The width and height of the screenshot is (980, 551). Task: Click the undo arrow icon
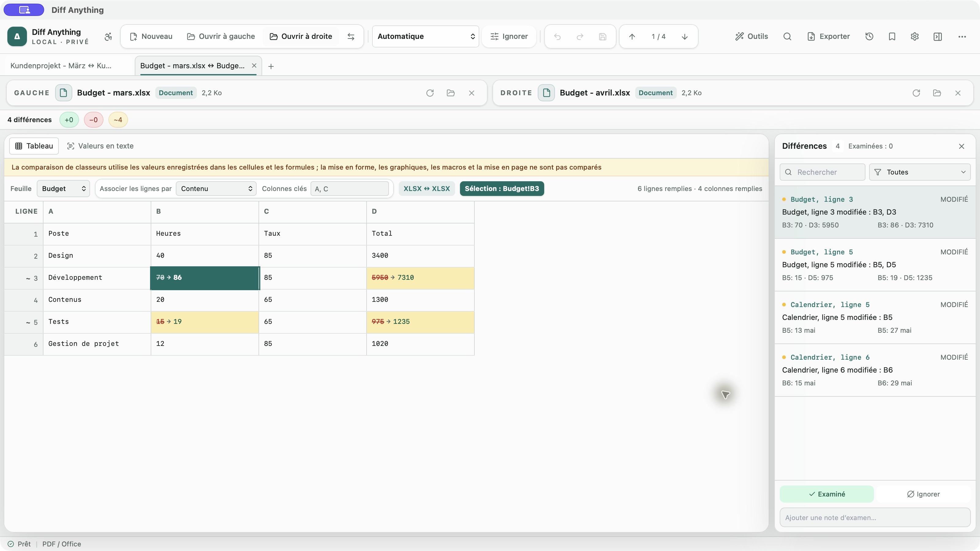[x=557, y=36]
